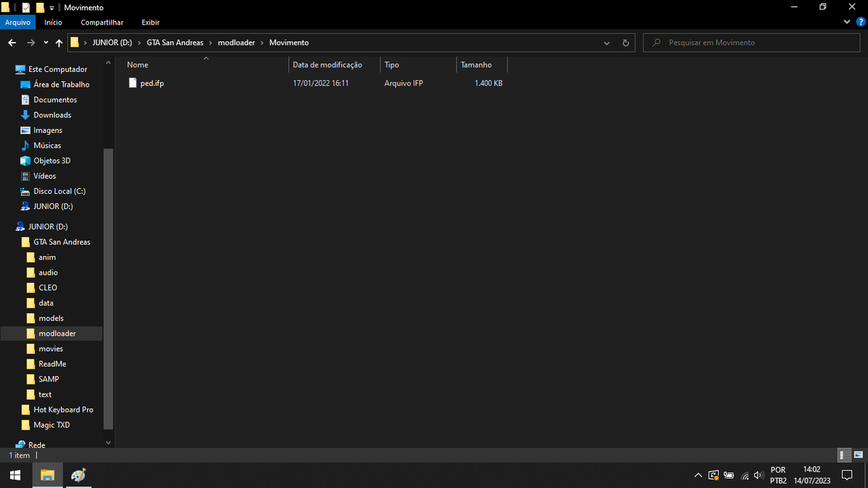The image size is (868, 488).
Task: Open the recent locations dropdown chevron
Action: [x=45, y=43]
